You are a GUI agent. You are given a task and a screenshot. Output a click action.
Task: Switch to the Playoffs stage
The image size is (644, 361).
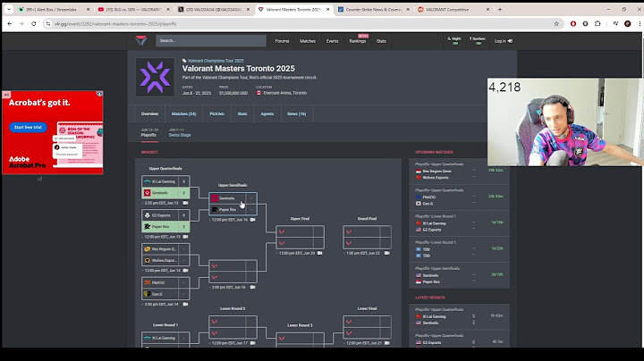(x=148, y=132)
